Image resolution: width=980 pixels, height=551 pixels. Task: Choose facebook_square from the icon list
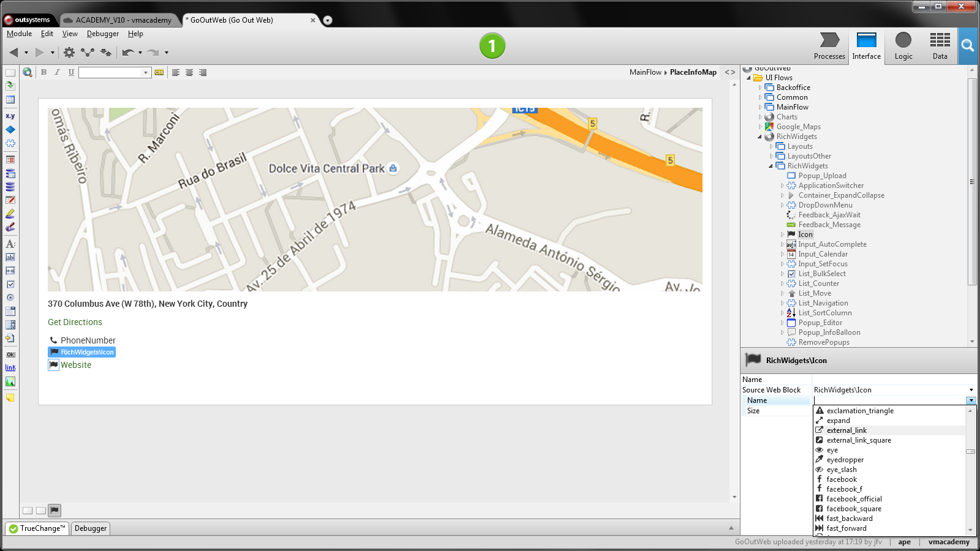[x=854, y=509]
